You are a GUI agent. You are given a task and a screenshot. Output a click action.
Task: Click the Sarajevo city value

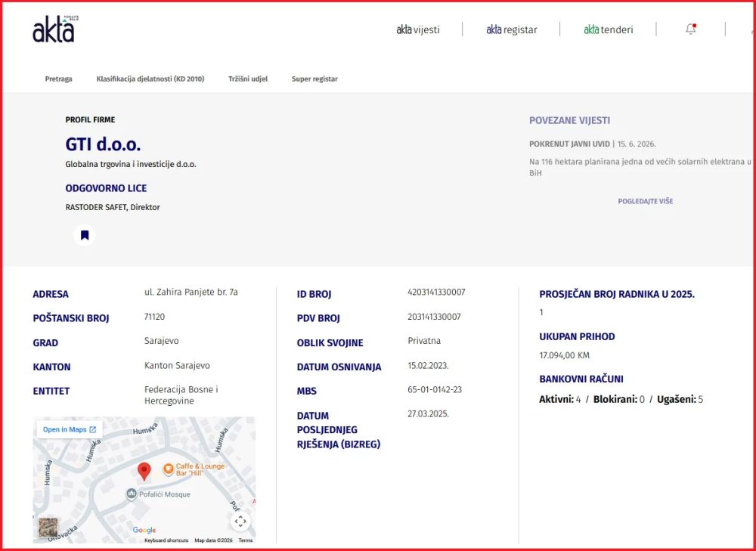pos(162,341)
